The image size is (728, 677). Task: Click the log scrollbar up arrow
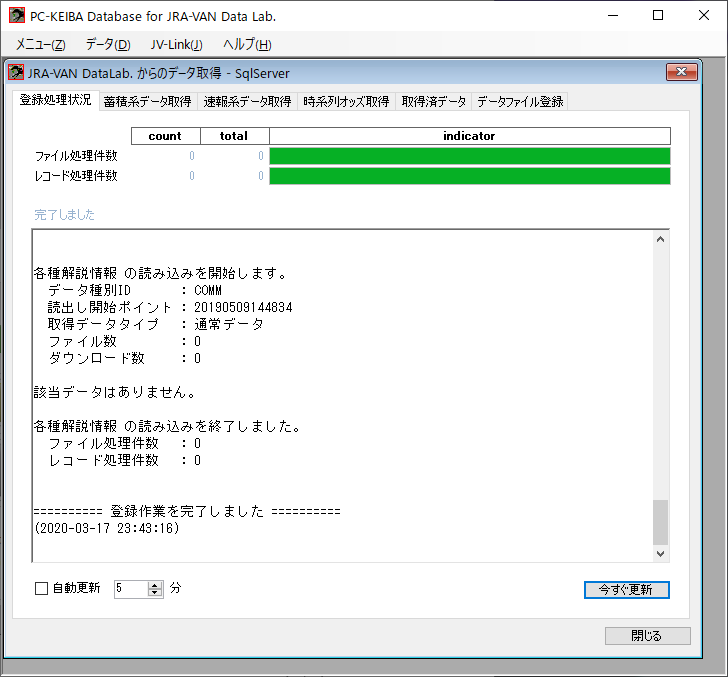tap(660, 240)
